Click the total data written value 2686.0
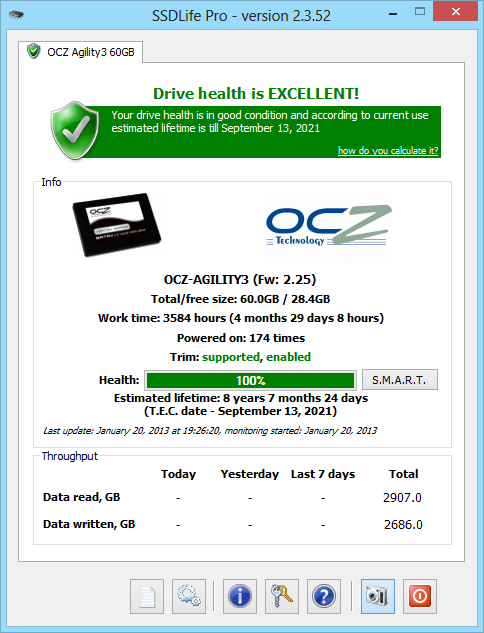 (403, 524)
